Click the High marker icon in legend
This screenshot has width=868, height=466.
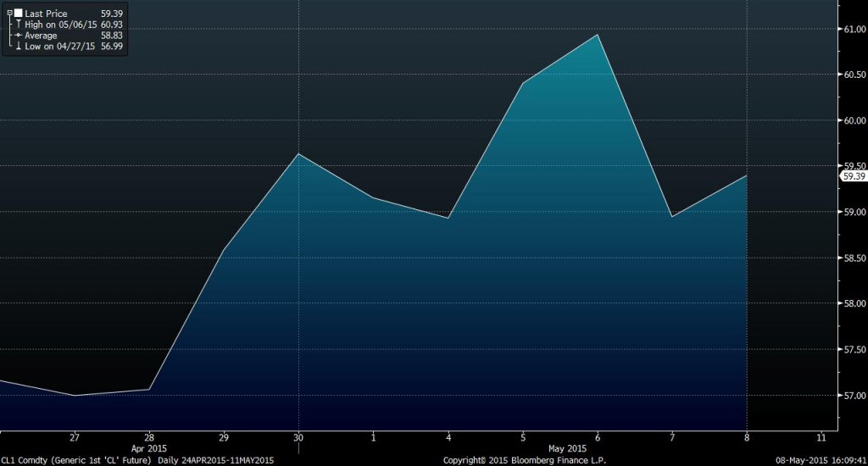click(x=17, y=25)
